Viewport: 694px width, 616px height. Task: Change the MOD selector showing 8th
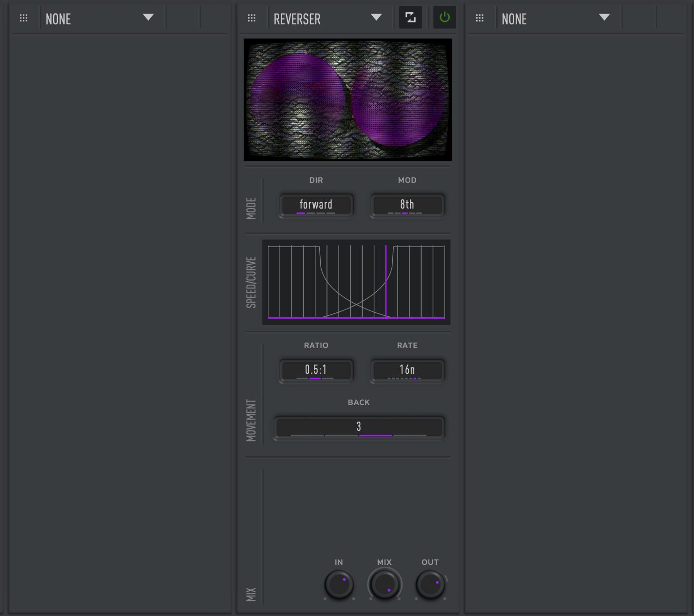407,205
